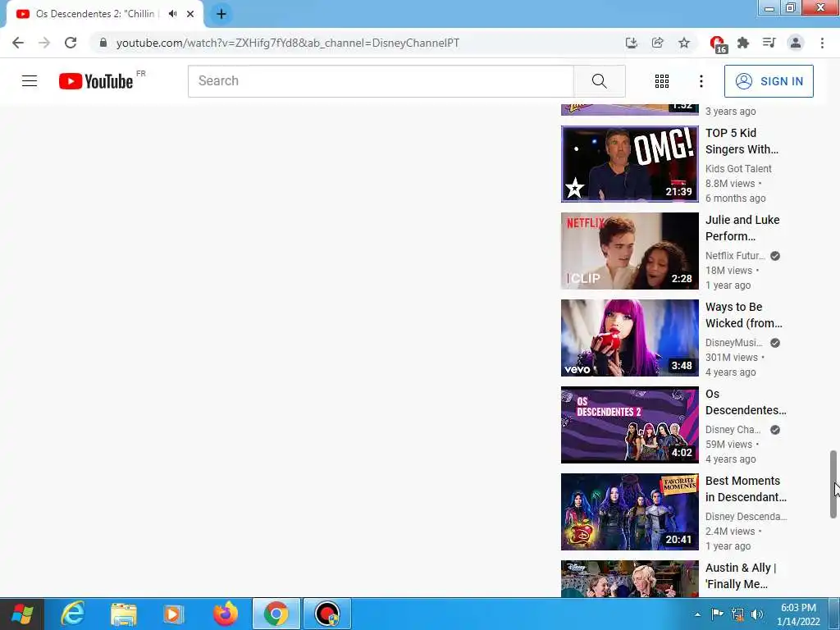Click the page vertical scrollbar thumb

pos(833,484)
